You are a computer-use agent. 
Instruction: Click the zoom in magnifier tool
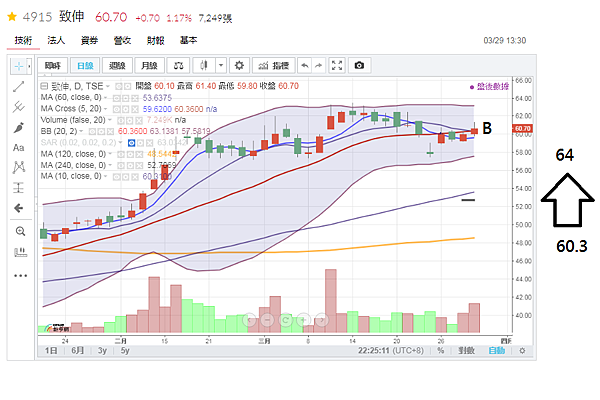coord(19,230)
